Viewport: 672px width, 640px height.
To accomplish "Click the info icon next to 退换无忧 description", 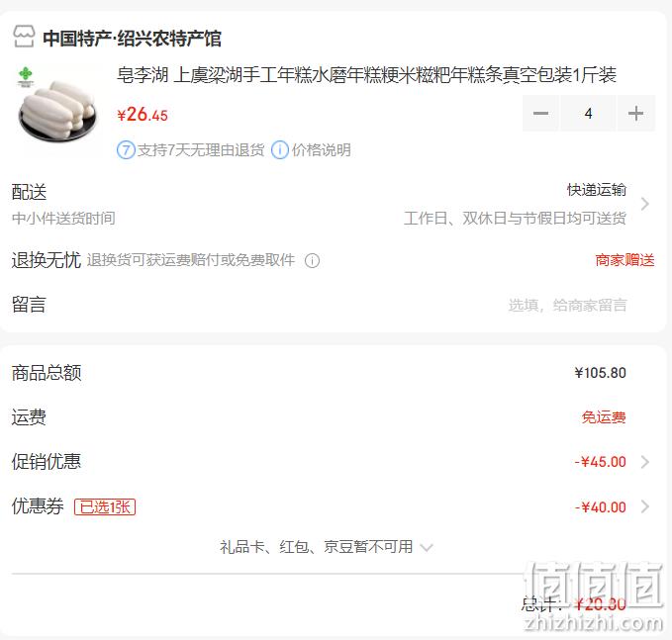I will click(312, 260).
